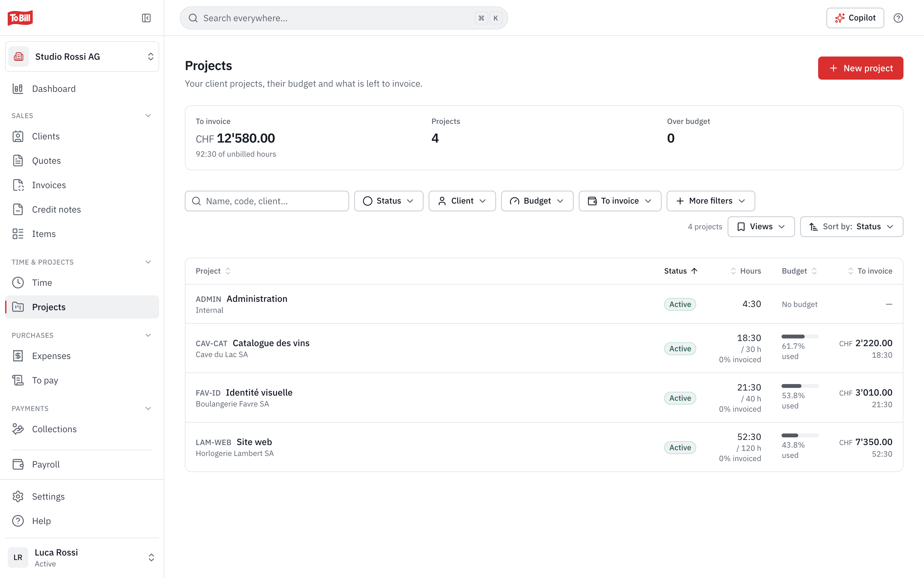
Task: Collapse the sidebar panel icon
Action: [x=146, y=18]
